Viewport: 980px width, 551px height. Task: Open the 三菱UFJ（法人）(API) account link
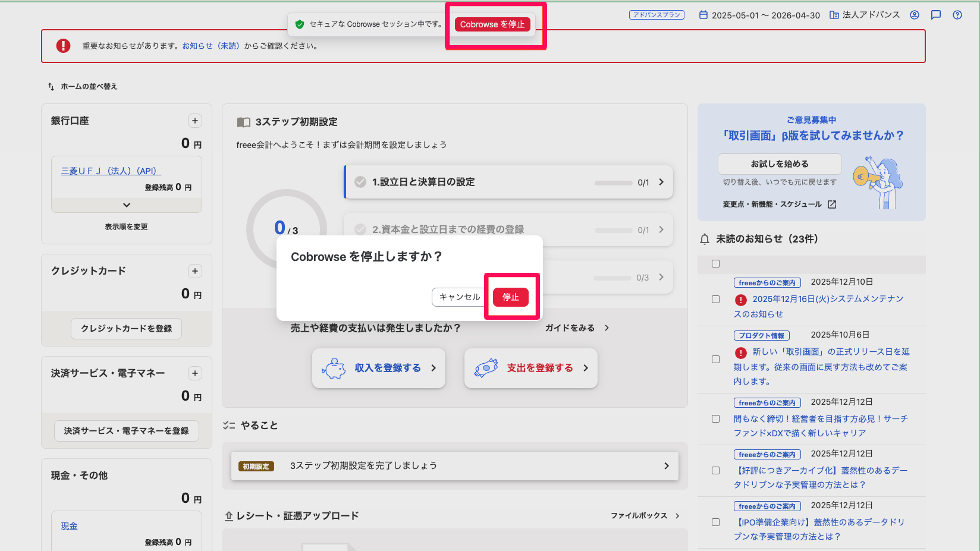tap(111, 171)
